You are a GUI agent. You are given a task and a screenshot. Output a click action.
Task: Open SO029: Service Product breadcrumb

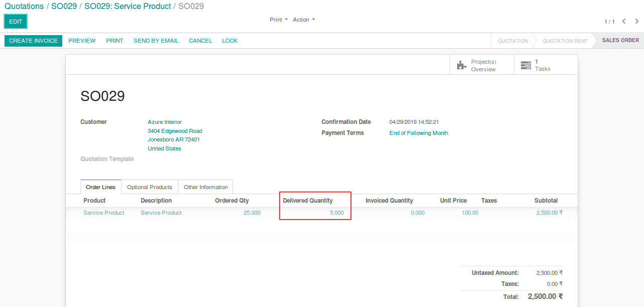128,7
